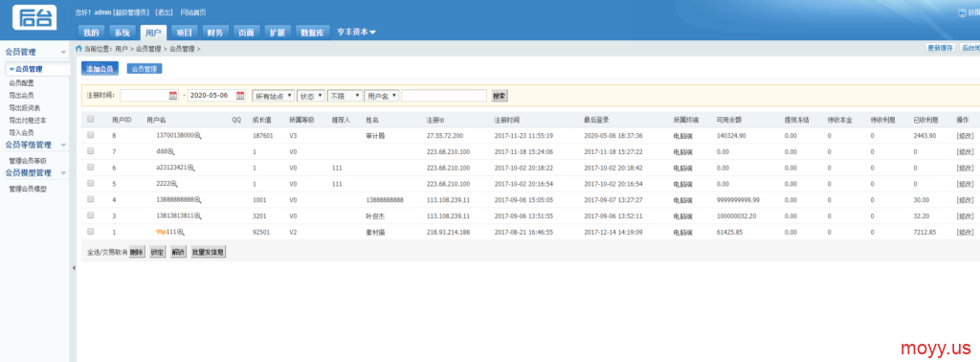Open the 状态 dropdown

311,97
